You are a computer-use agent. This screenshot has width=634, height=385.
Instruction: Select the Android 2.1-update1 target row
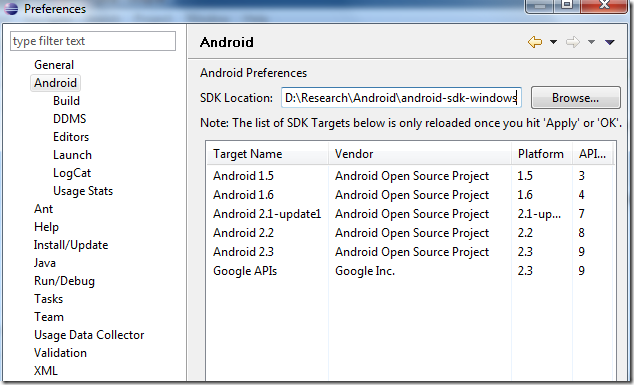410,214
